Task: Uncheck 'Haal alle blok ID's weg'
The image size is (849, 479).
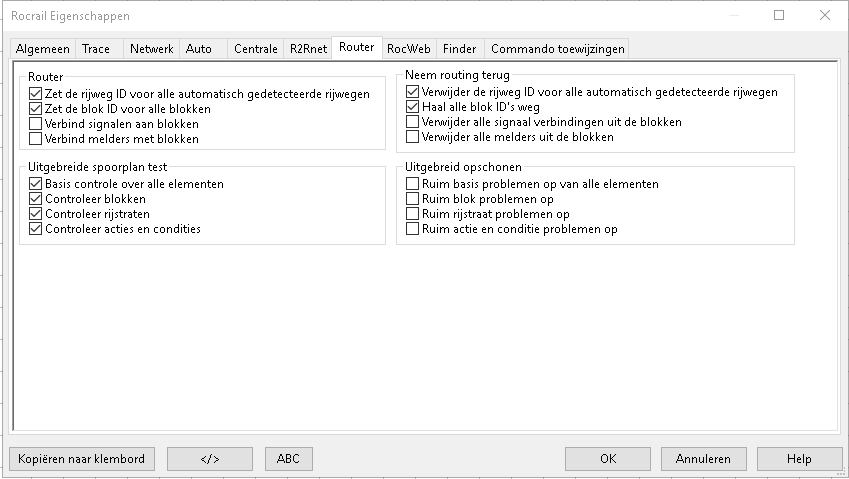Action: tap(413, 107)
